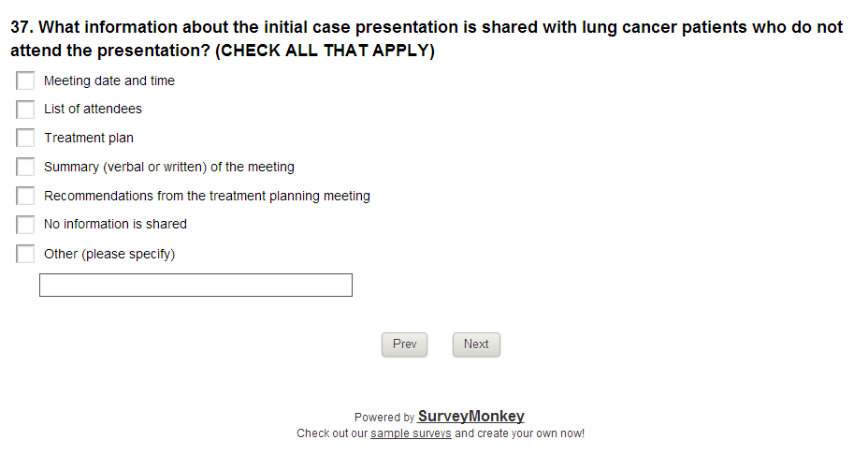Click the 'List of attendees' label text
868x455 pixels.
click(x=93, y=110)
